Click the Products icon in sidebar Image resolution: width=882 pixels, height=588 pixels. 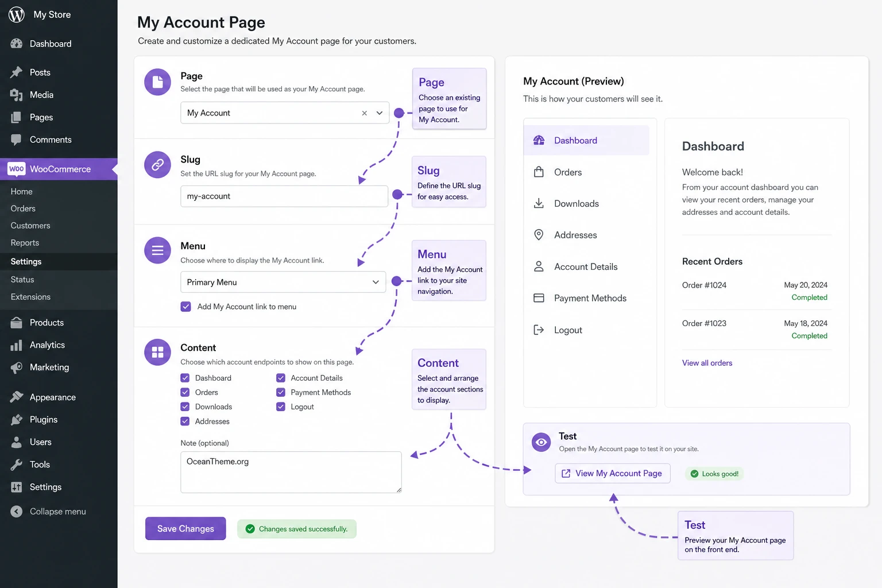click(17, 323)
